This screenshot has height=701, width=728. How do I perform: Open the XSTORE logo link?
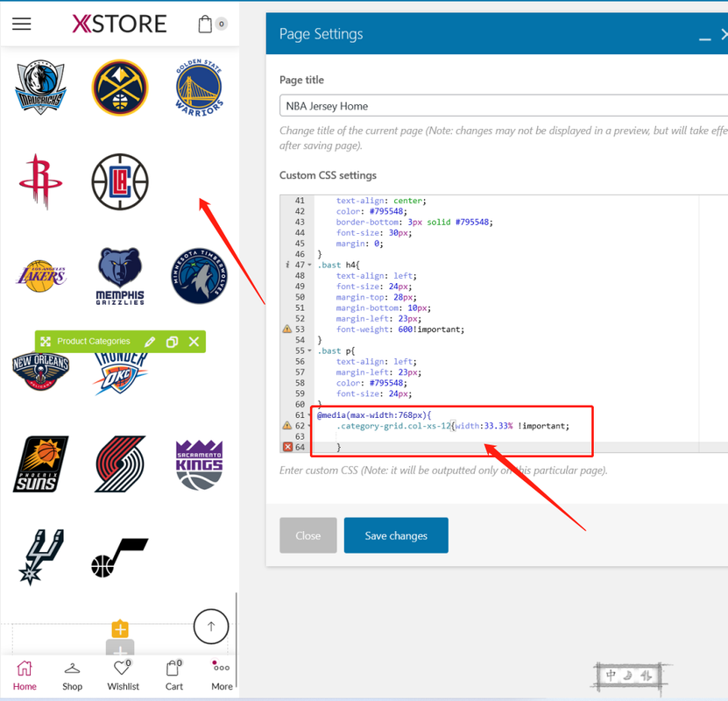tap(119, 24)
